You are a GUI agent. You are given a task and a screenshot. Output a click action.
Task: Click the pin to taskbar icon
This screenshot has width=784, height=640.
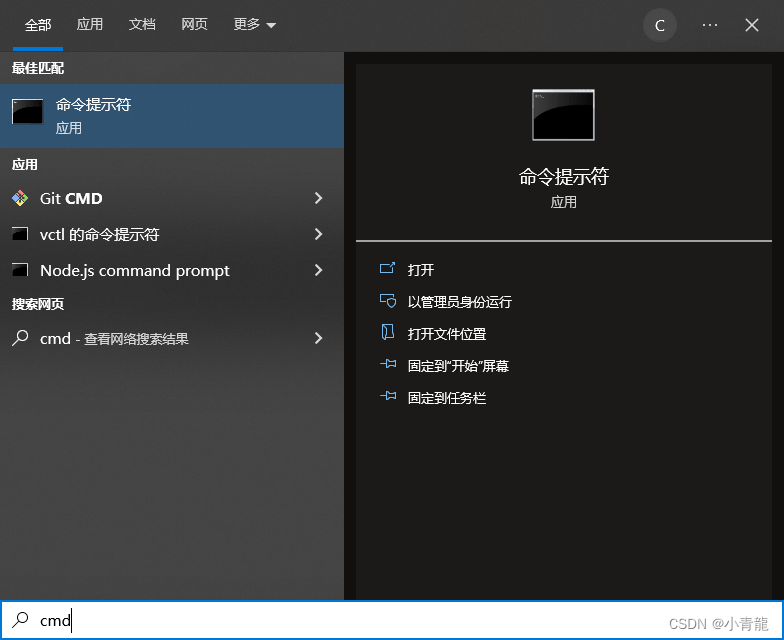[x=388, y=396]
